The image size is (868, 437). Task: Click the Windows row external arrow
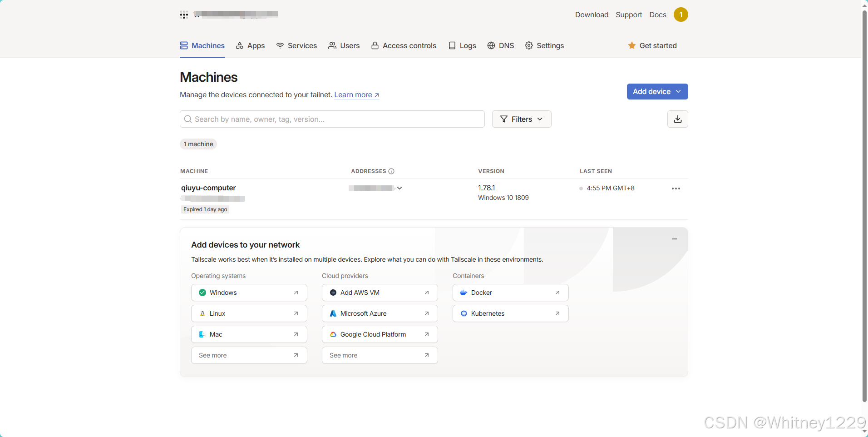[x=296, y=293]
